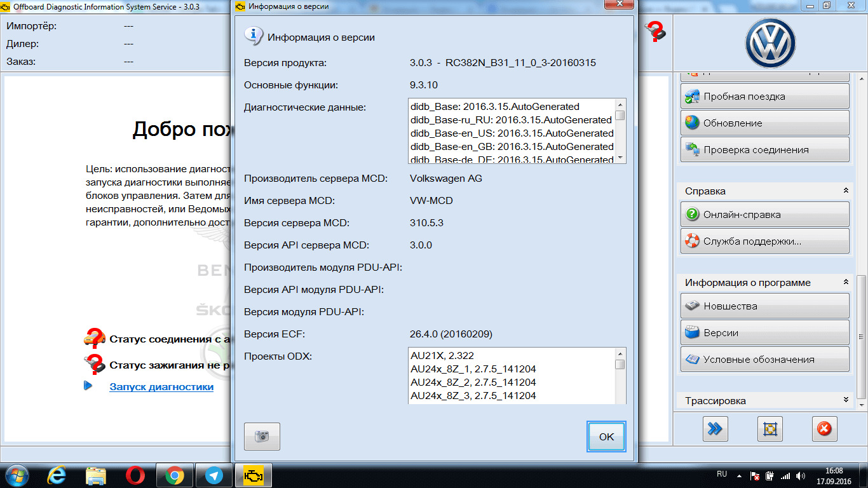868x488 pixels.
Task: Open Онлайн-справка online help
Action: click(x=764, y=215)
